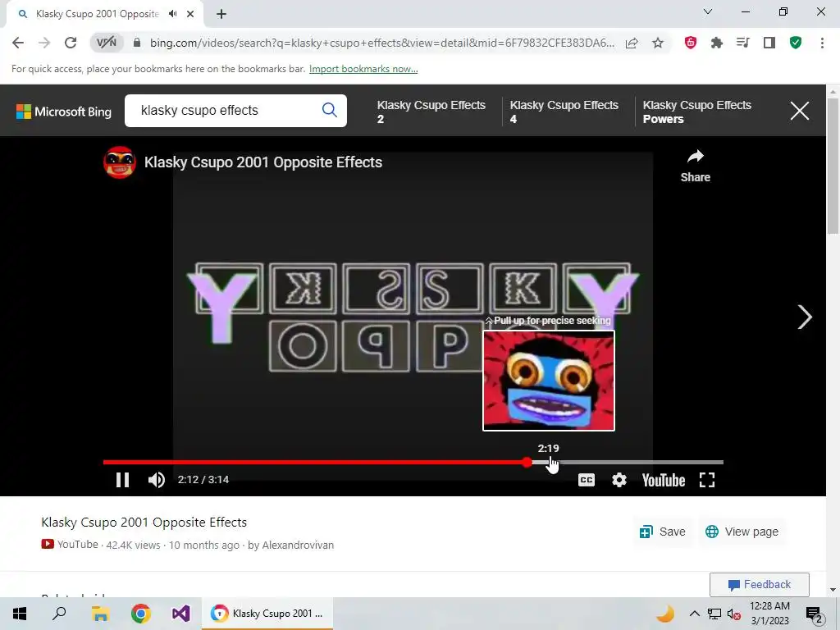Open video settings gear
840x630 pixels.
[619, 480]
